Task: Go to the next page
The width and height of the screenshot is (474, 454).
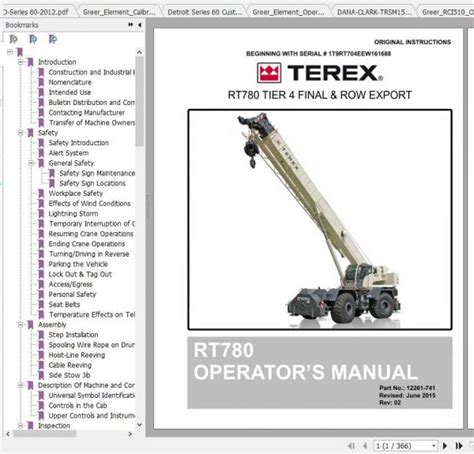Action: point(445,446)
